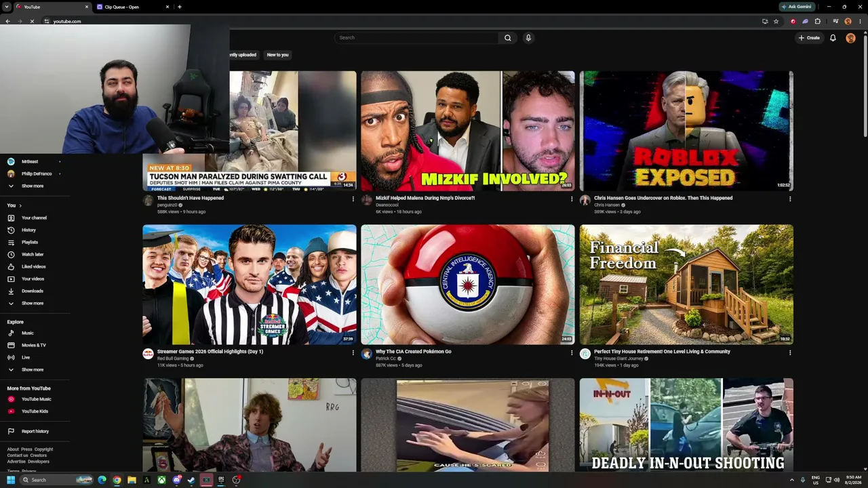Open YouTube Kids in the sidebar

coord(35,411)
